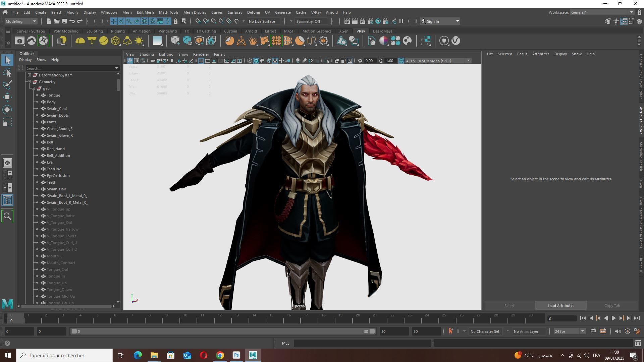644x362 pixels.
Task: Click the Outliner horizontal scrollbar
Action: coord(66,306)
